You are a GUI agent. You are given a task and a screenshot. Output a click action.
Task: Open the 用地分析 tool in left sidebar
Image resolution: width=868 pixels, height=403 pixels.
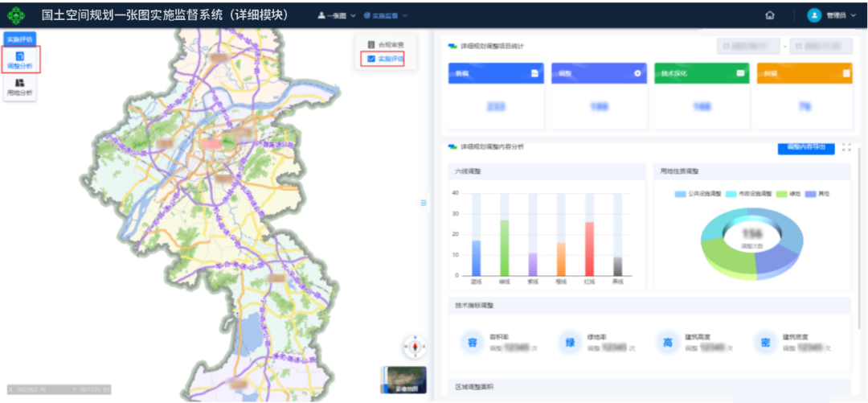point(19,88)
